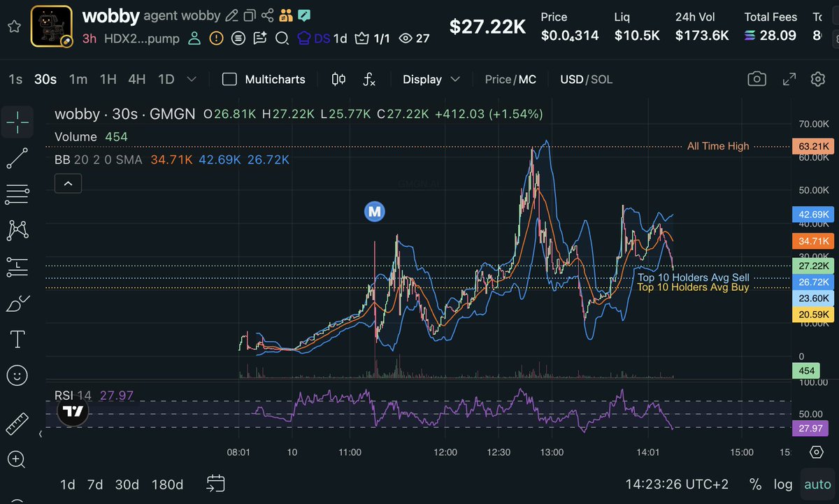This screenshot has height=504, width=839.
Task: Toggle percent scale
Action: [x=755, y=484]
